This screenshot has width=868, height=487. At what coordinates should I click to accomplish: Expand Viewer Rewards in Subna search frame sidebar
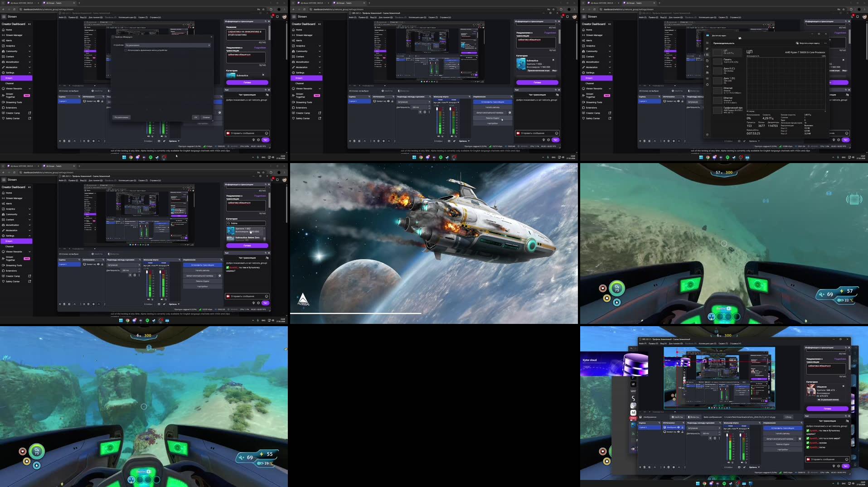click(x=29, y=252)
